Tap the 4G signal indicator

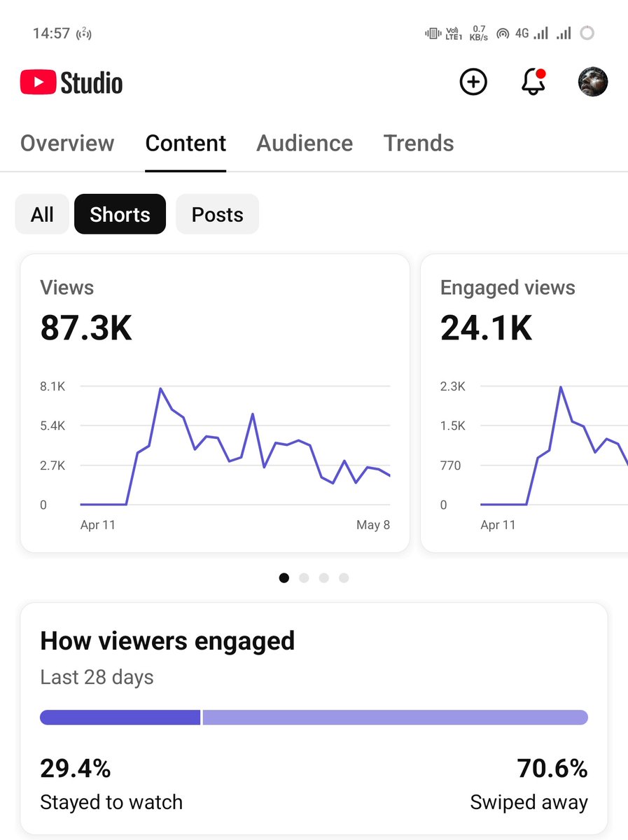point(531,33)
